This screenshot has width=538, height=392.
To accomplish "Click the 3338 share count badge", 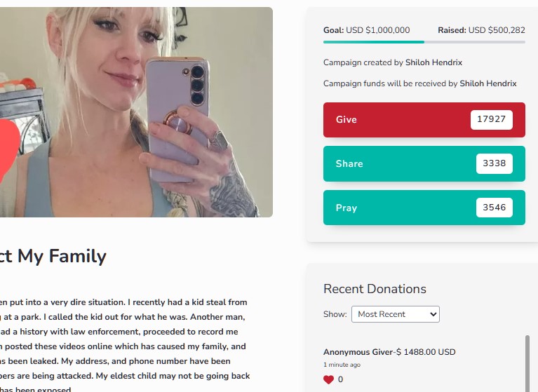I will tap(494, 163).
